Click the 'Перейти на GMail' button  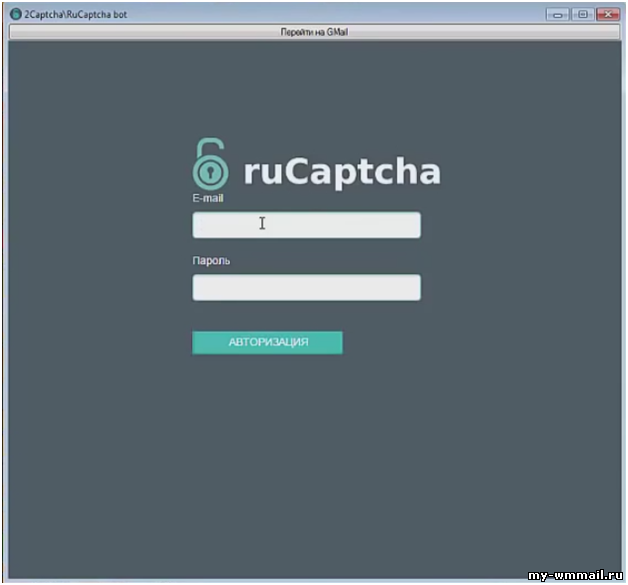[x=314, y=32]
